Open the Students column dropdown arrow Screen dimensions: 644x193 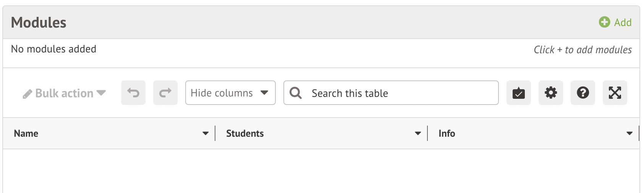click(418, 133)
